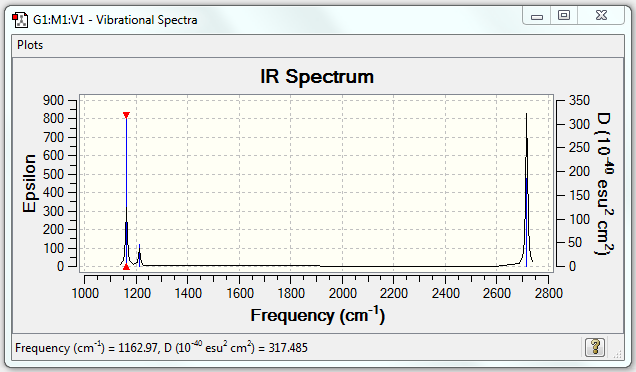Select the red marker atop 1162 peak
The image size is (636, 372).
(126, 115)
